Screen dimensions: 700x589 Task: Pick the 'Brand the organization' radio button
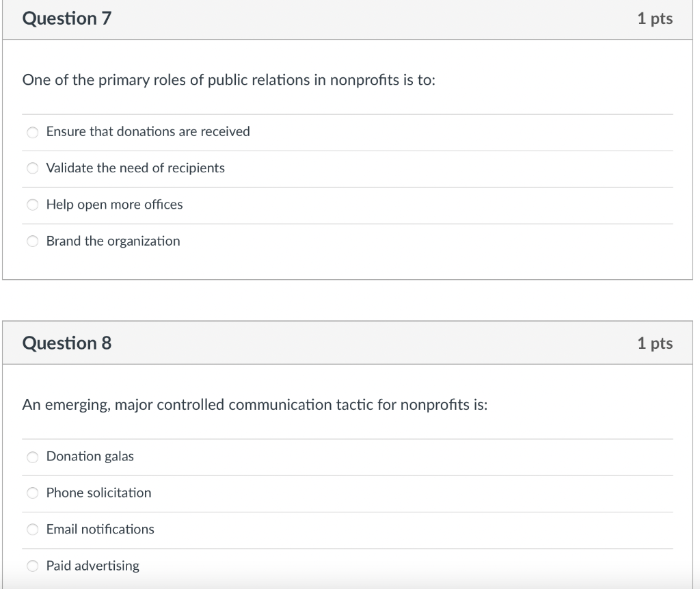point(33,241)
